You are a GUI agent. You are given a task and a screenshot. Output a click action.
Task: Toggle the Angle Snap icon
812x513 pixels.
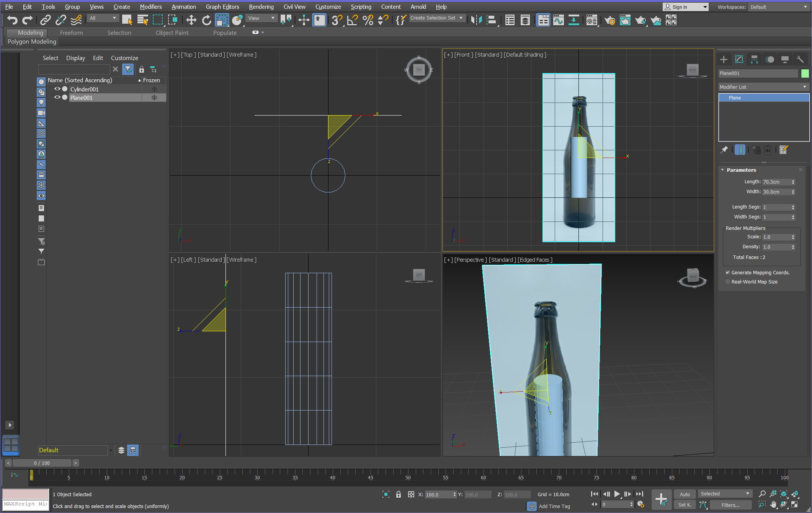352,20
